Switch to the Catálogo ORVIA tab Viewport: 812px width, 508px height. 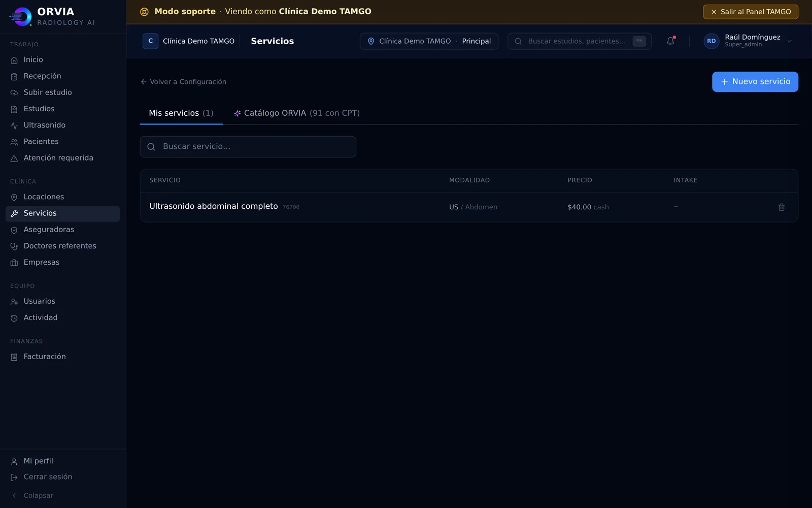tap(296, 113)
